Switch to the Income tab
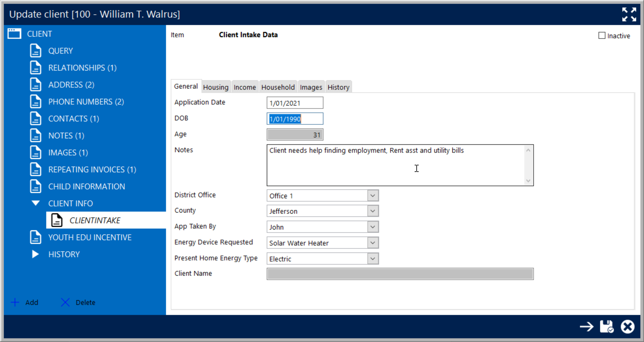 244,87
